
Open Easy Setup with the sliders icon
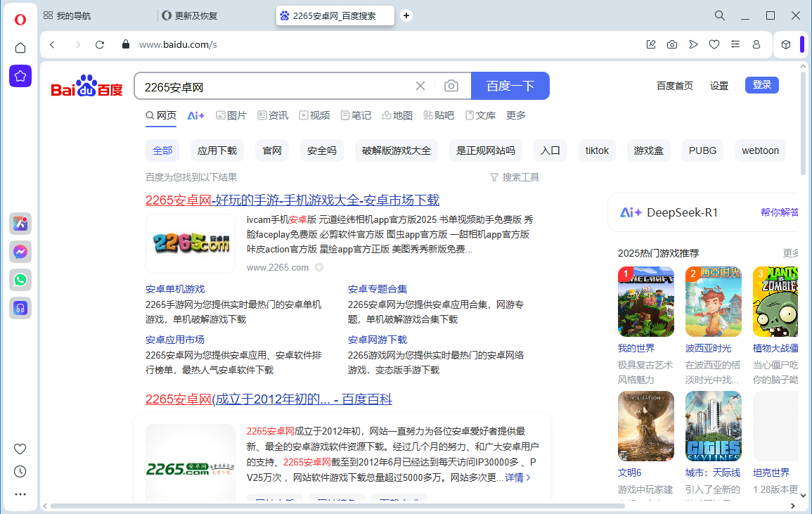coord(735,44)
